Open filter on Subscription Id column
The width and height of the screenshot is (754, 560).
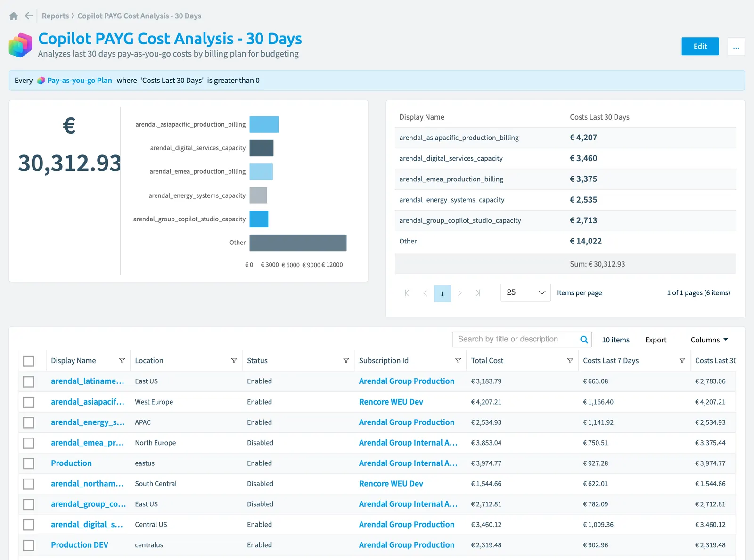[458, 361]
